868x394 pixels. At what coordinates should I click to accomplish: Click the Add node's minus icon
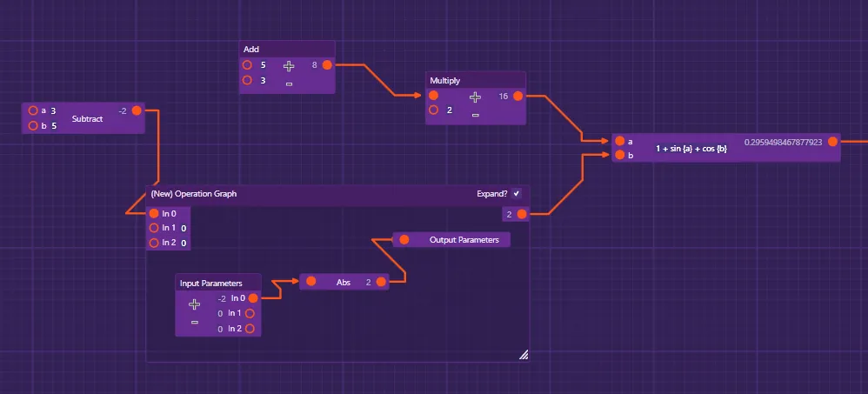tap(289, 84)
